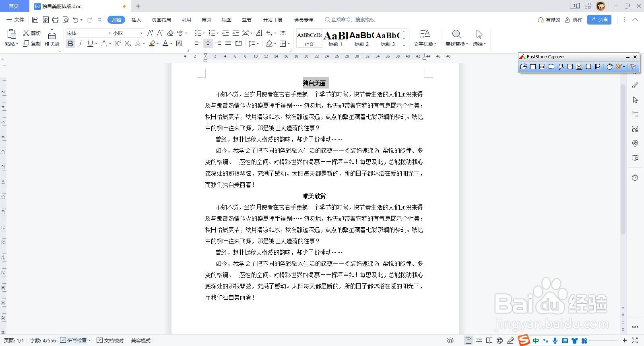The width and height of the screenshot is (644, 346).
Task: Click the Find and Replace magnifier icon
Action: pyautogui.click(x=456, y=34)
